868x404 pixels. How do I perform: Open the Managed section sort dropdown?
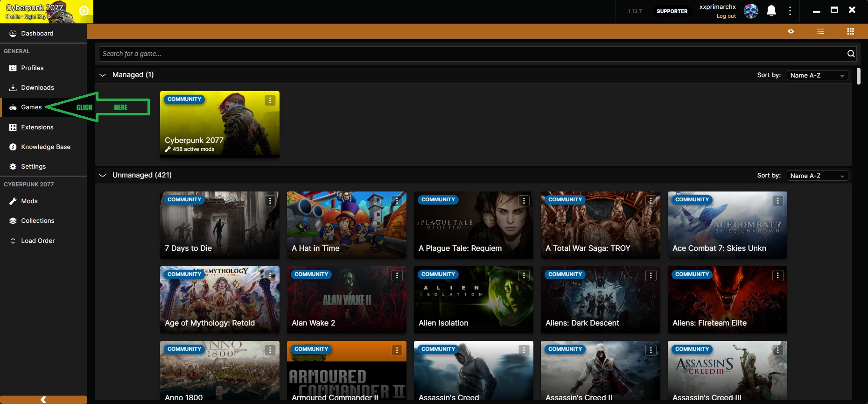817,75
